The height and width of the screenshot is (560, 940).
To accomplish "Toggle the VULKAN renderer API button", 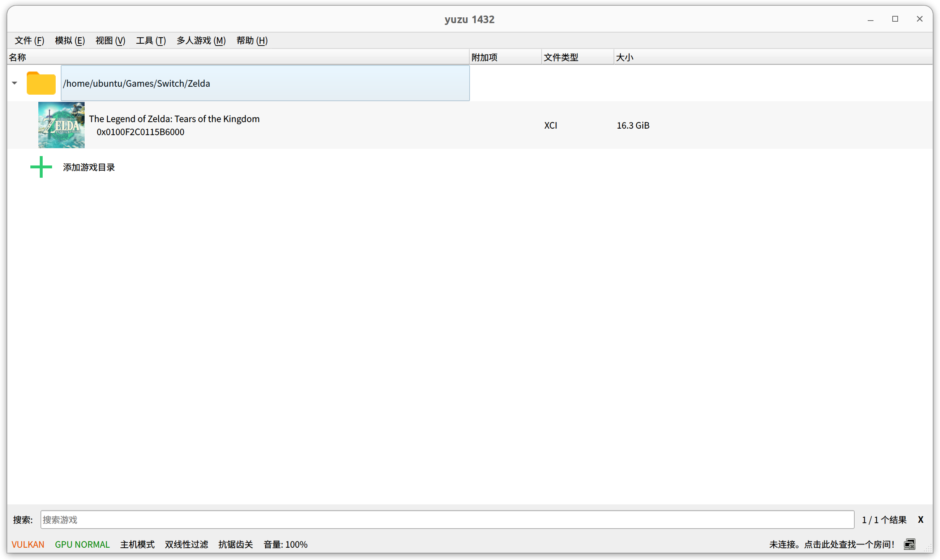I will click(28, 544).
